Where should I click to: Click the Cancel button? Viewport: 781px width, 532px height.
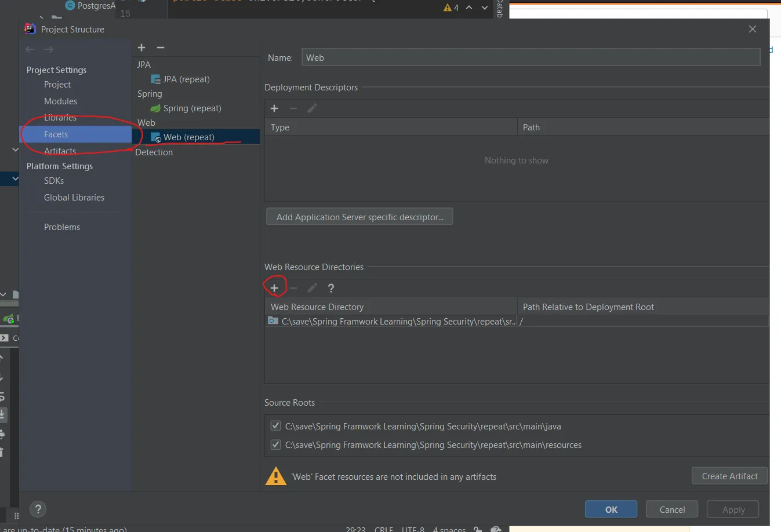672,509
